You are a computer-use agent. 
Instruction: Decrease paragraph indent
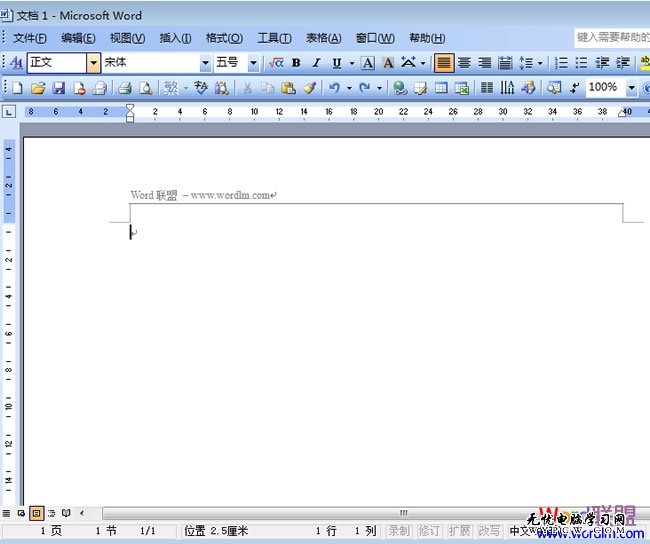tap(602, 63)
